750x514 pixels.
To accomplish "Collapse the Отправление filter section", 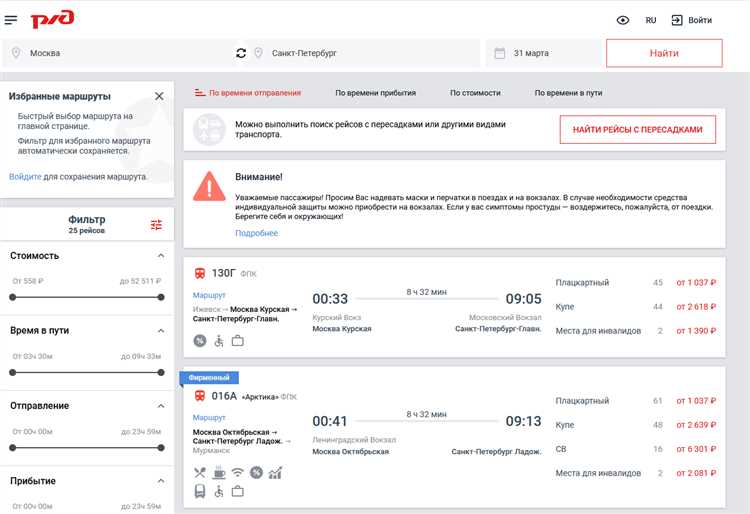I will [x=161, y=406].
